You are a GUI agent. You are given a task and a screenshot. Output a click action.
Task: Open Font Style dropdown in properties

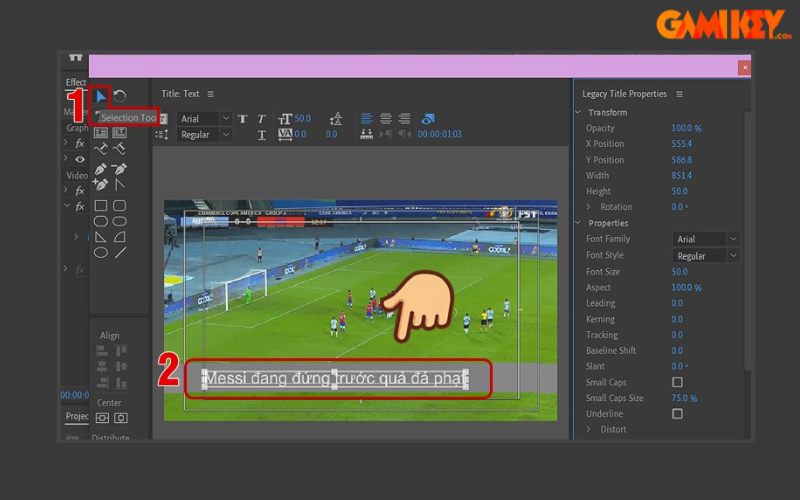pos(706,256)
